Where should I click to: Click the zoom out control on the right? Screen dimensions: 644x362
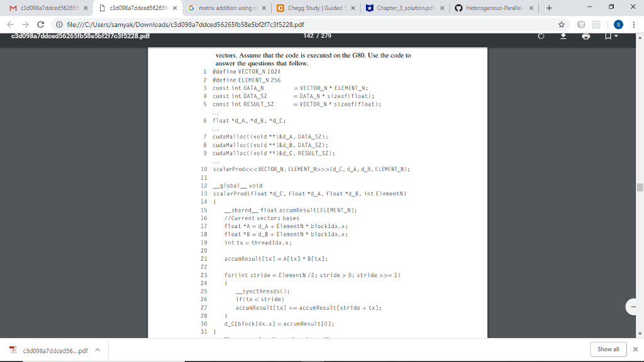click(633, 307)
